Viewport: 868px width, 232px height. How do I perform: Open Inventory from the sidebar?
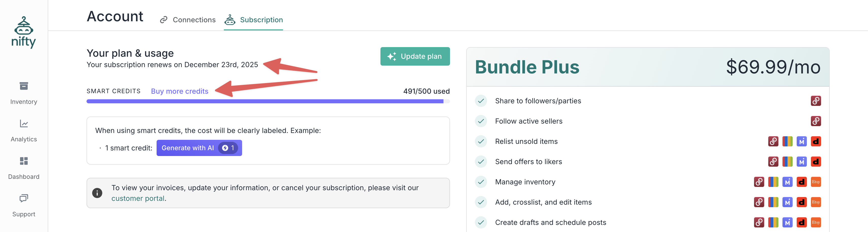24,93
